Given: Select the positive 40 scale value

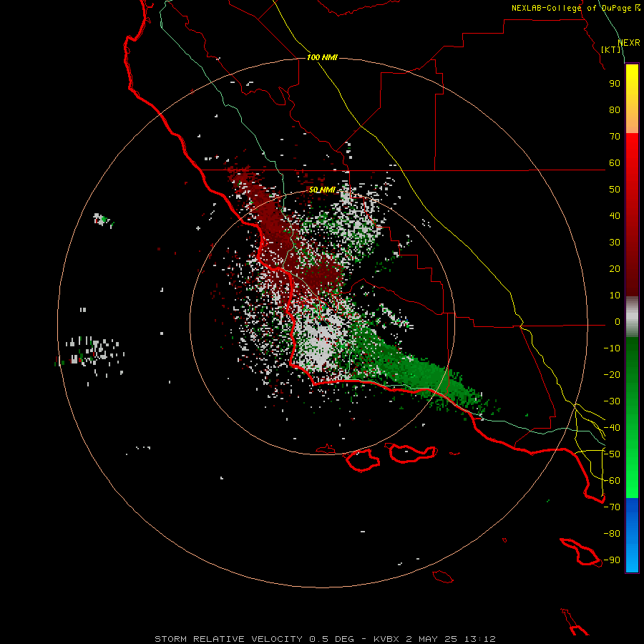Looking at the screenshot, I should (x=615, y=215).
